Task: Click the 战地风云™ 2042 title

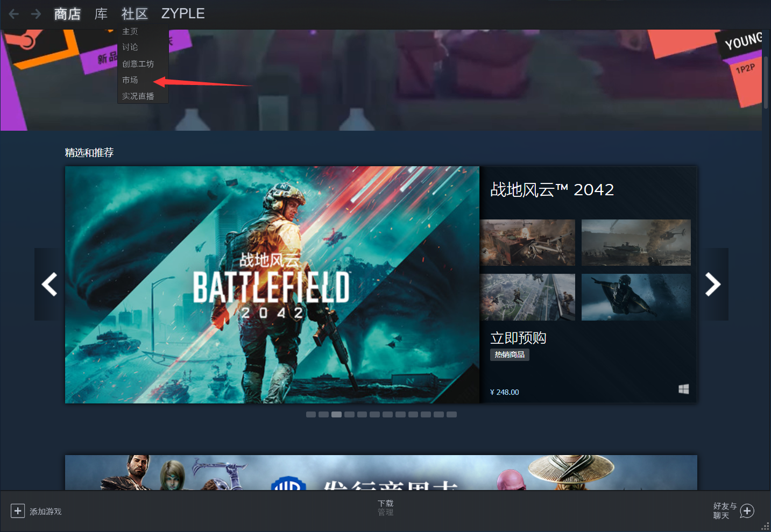Action: [552, 190]
